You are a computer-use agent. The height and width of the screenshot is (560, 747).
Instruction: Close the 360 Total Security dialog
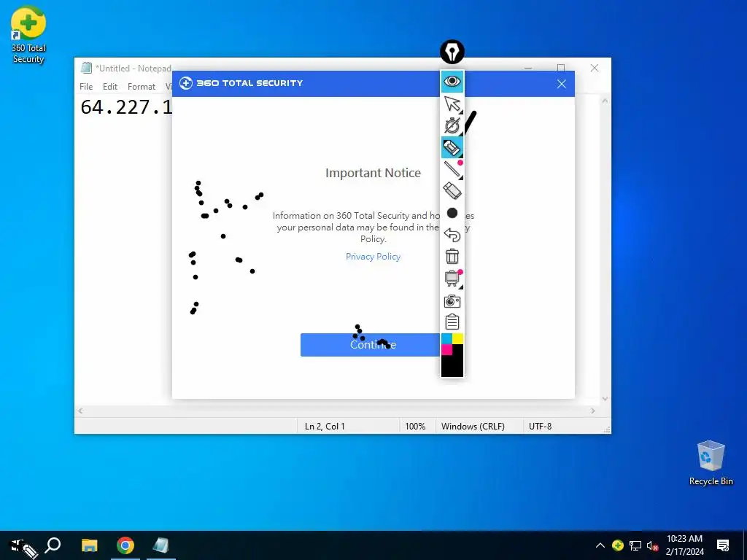coord(561,84)
